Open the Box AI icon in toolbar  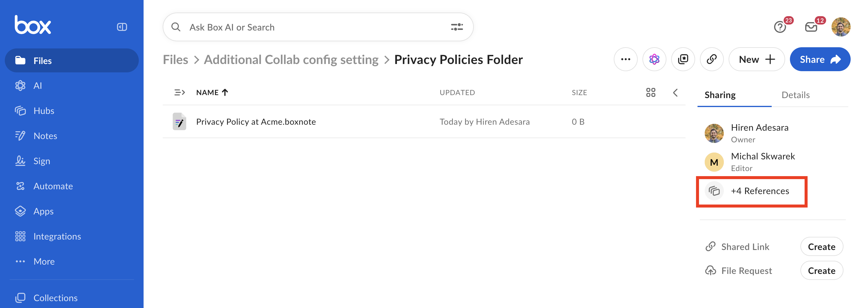(x=654, y=59)
